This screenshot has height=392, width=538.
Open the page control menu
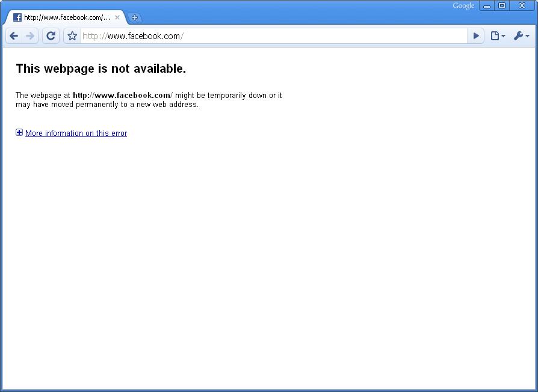(497, 36)
